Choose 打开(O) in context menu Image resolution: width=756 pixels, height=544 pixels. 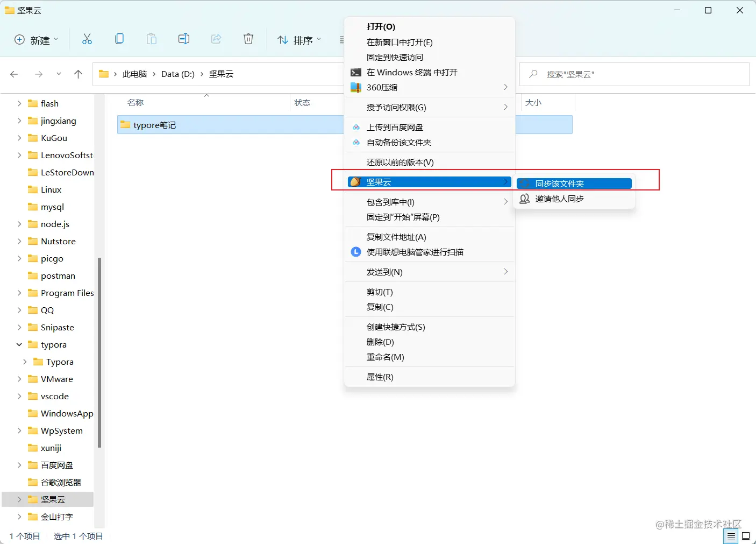(x=429, y=27)
